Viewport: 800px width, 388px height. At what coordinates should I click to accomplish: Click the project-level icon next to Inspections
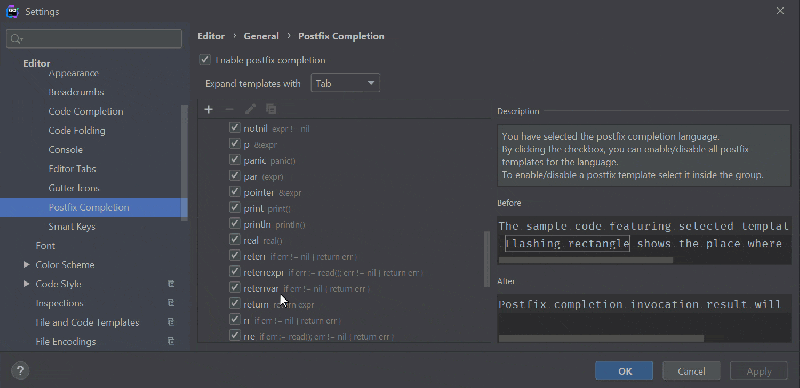point(171,303)
